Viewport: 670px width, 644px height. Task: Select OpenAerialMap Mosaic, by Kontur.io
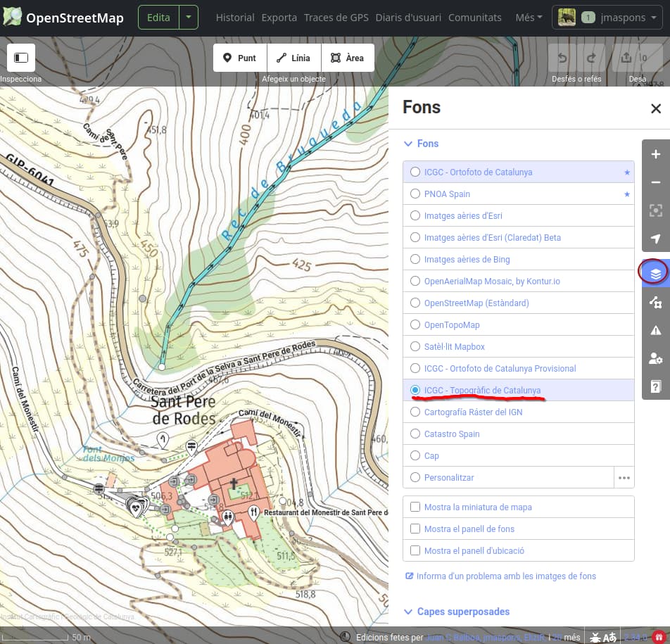(x=518, y=281)
